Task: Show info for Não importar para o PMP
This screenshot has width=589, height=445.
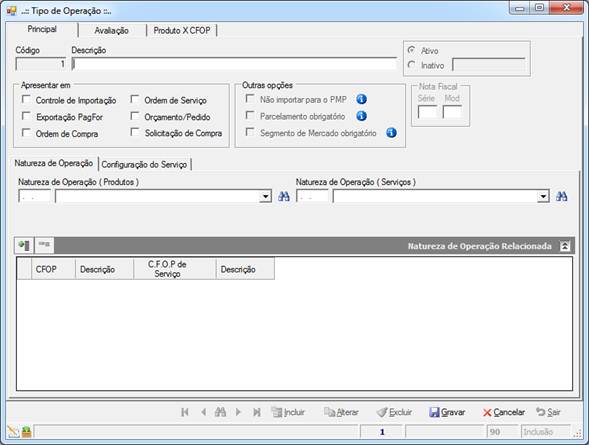Action: (x=361, y=100)
